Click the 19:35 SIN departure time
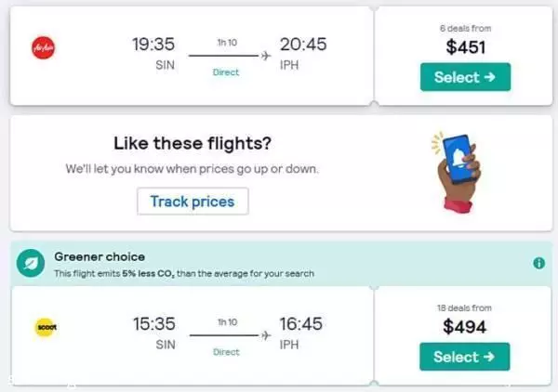This screenshot has width=558, height=392. tap(153, 45)
